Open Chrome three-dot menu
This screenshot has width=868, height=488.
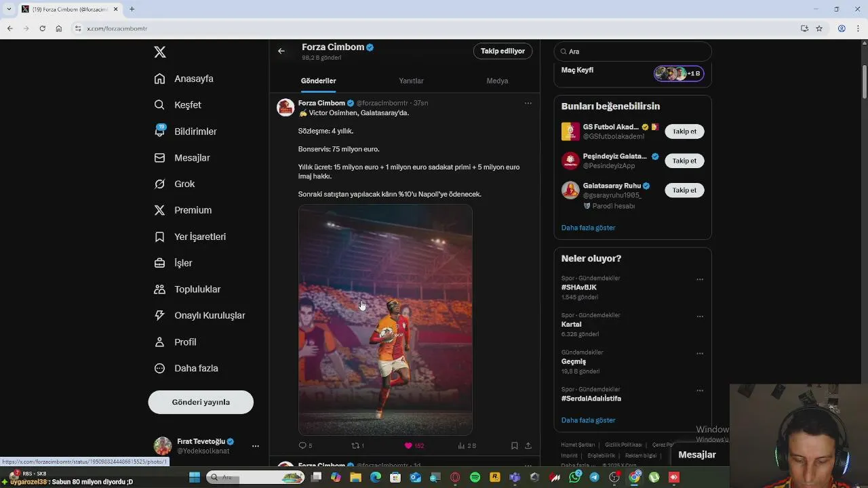[859, 28]
